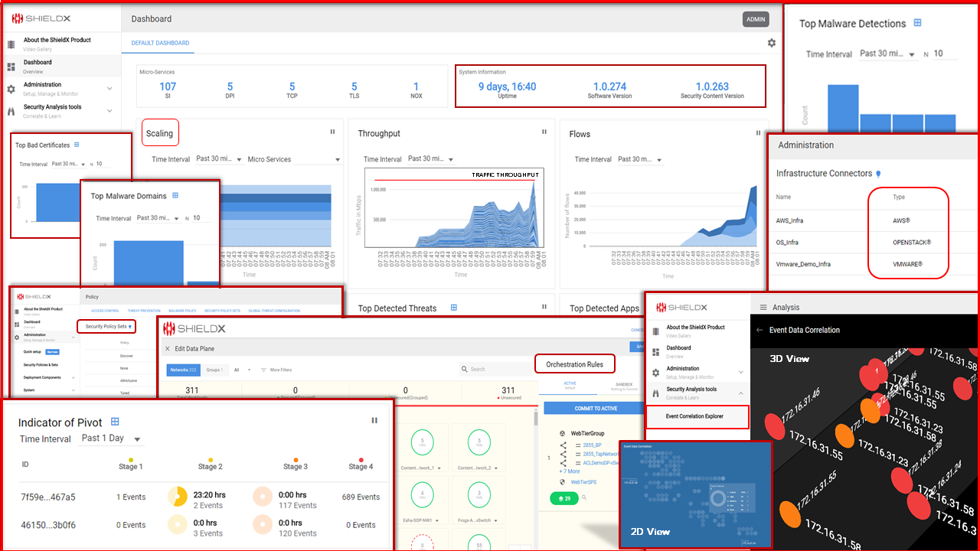Click the info pin beside Infrastructure Connectors

878,174
